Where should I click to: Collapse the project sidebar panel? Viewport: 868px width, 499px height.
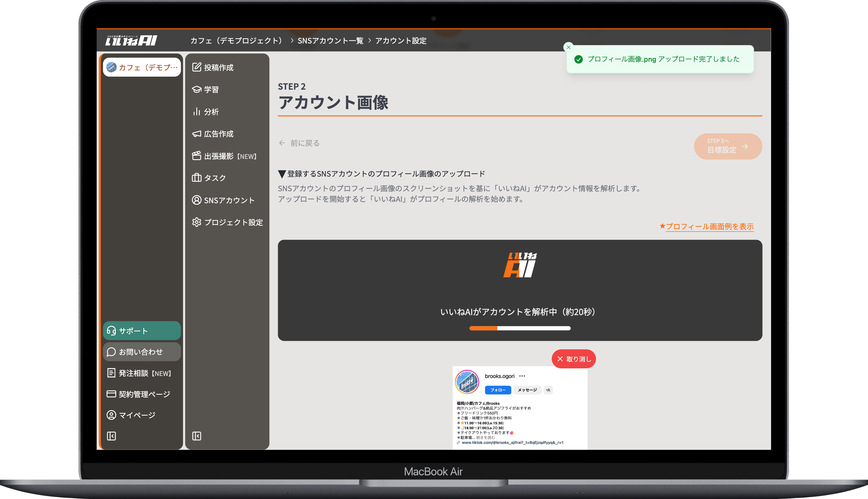pos(111,436)
